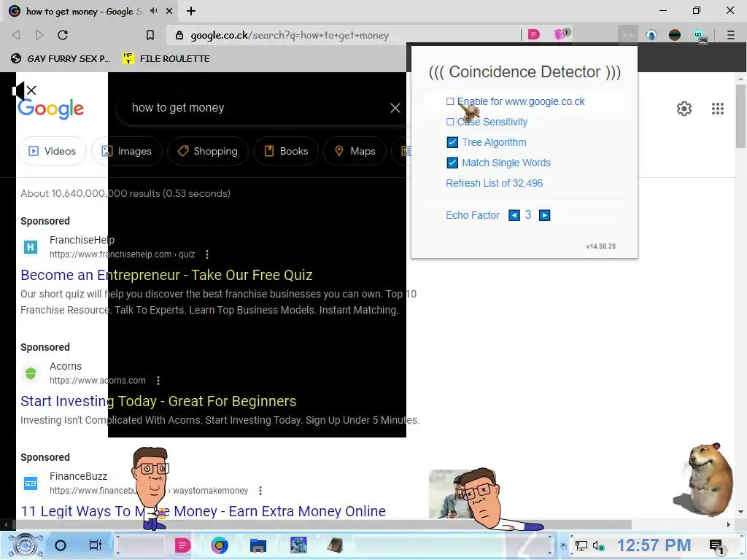Click the 12:57 PM taskbar clock
The height and width of the screenshot is (560, 747).
[654, 545]
